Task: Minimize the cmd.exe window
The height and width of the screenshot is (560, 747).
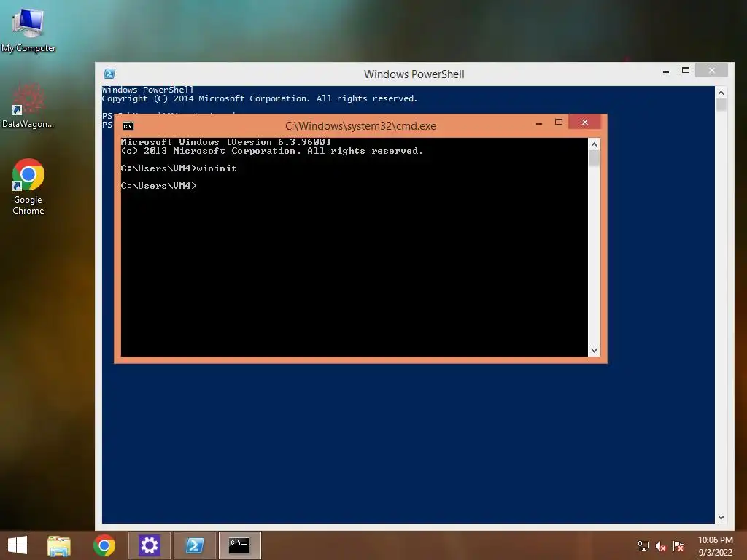Action: 539,122
